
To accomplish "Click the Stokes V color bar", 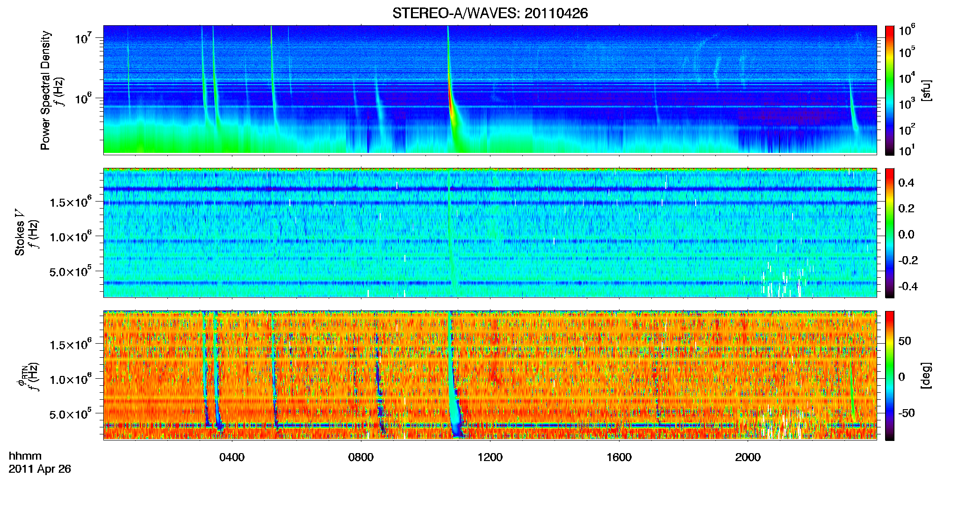I will point(890,233).
